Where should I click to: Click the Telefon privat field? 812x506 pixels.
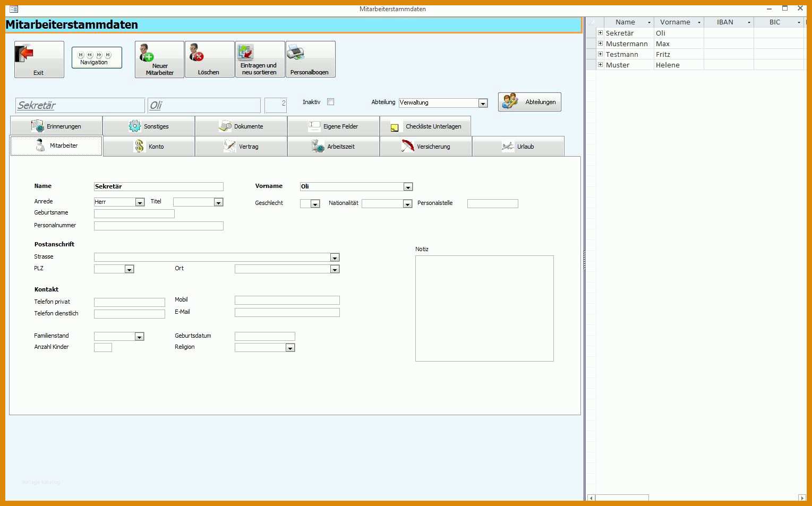[x=130, y=303]
